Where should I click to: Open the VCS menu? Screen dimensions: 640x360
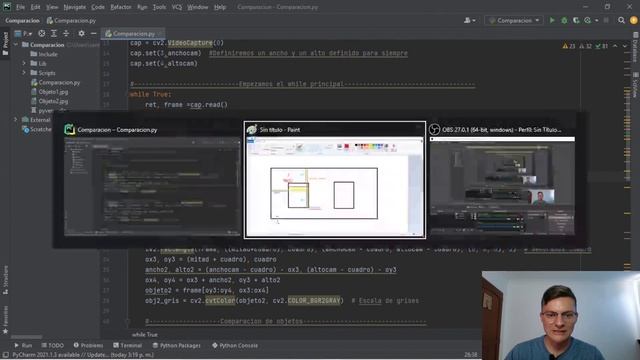coord(177,7)
